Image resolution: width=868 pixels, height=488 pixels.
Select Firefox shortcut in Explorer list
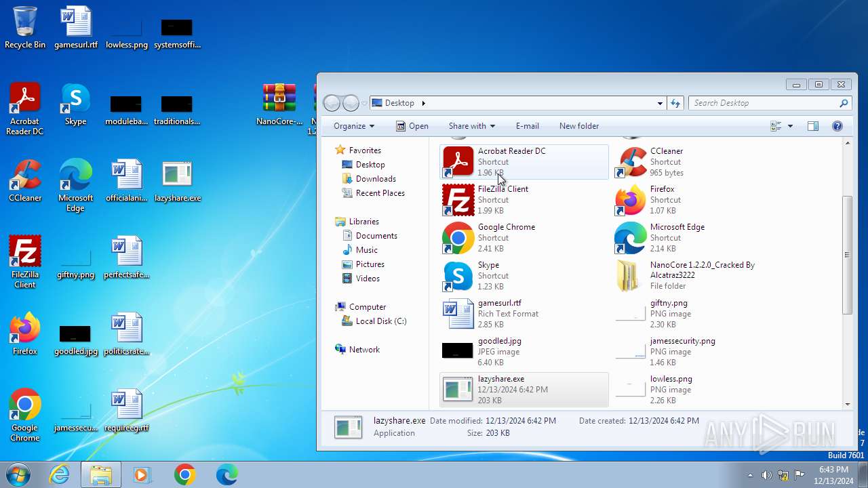696,200
